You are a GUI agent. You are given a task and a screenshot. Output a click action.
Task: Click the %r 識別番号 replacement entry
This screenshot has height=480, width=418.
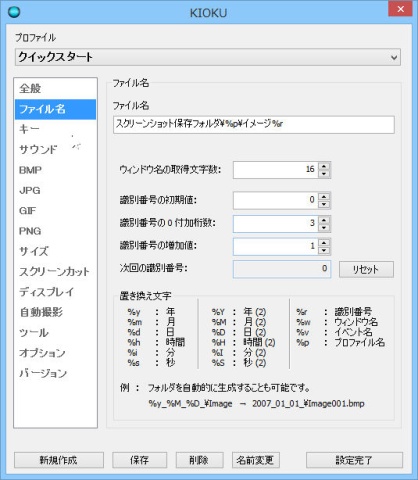tap(334, 312)
